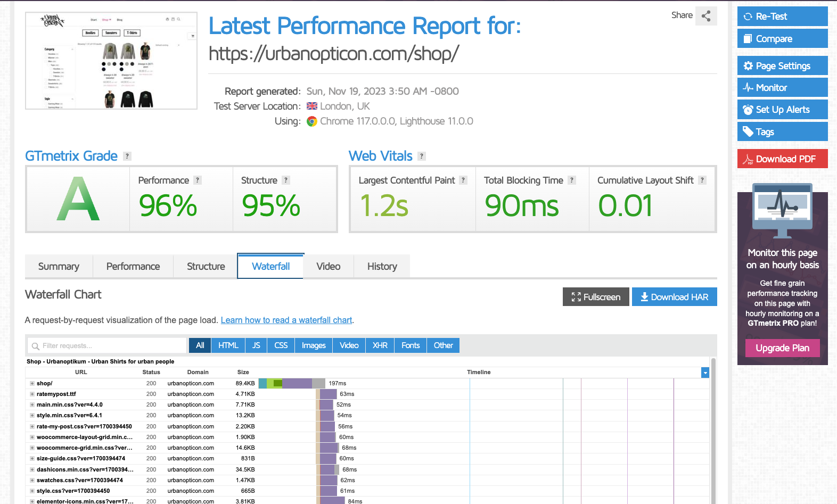Click Set Up Alerts button

(782, 109)
